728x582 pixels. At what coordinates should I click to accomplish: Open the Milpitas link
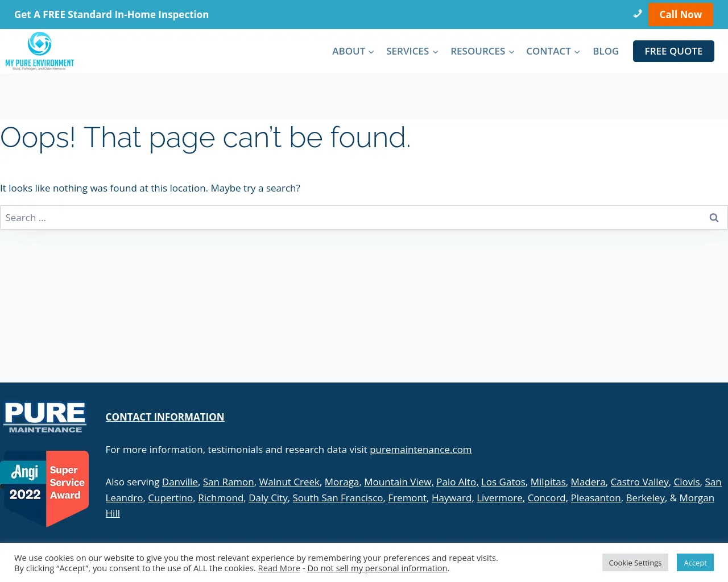click(548, 482)
